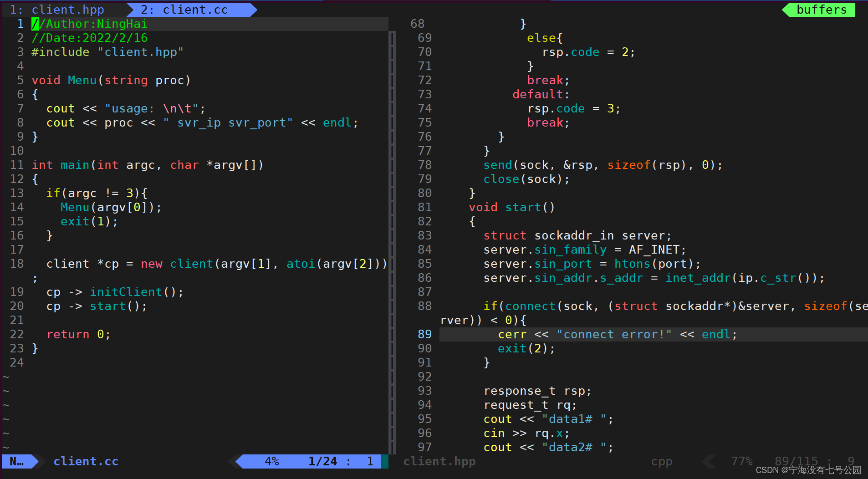Click the " svr_ip svr_port" string
The width and height of the screenshot is (868, 479).
[x=228, y=122]
